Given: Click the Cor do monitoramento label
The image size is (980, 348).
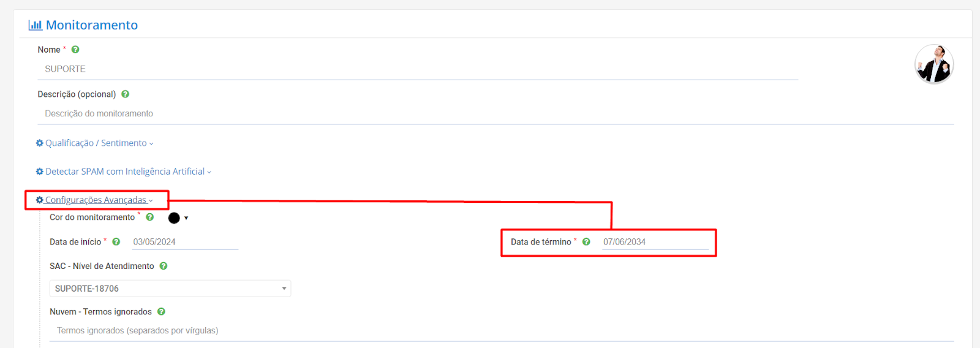Looking at the screenshot, I should [92, 217].
